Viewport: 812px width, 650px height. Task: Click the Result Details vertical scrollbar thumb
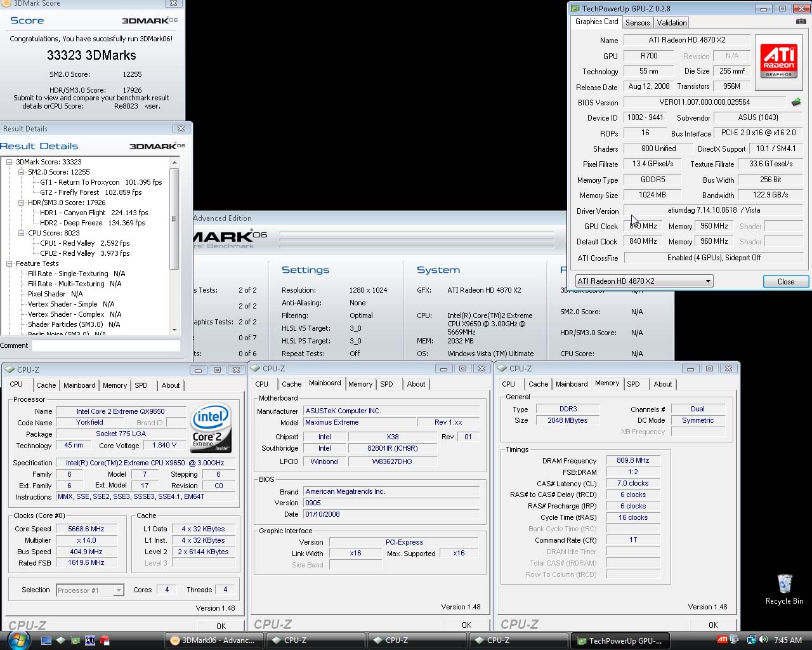[x=174, y=219]
